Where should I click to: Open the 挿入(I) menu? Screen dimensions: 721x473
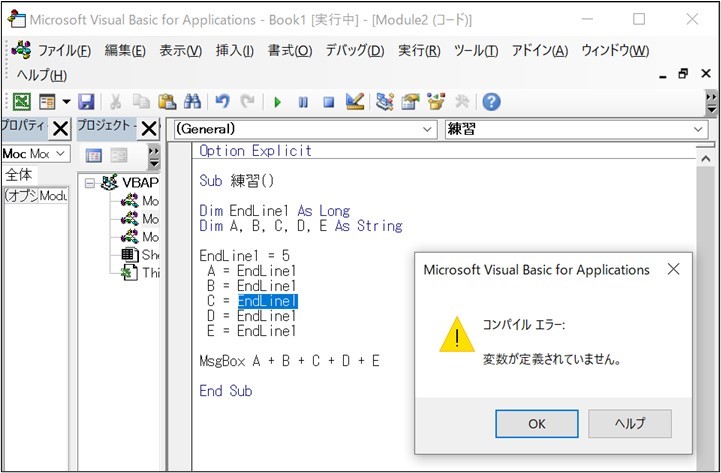(x=235, y=50)
